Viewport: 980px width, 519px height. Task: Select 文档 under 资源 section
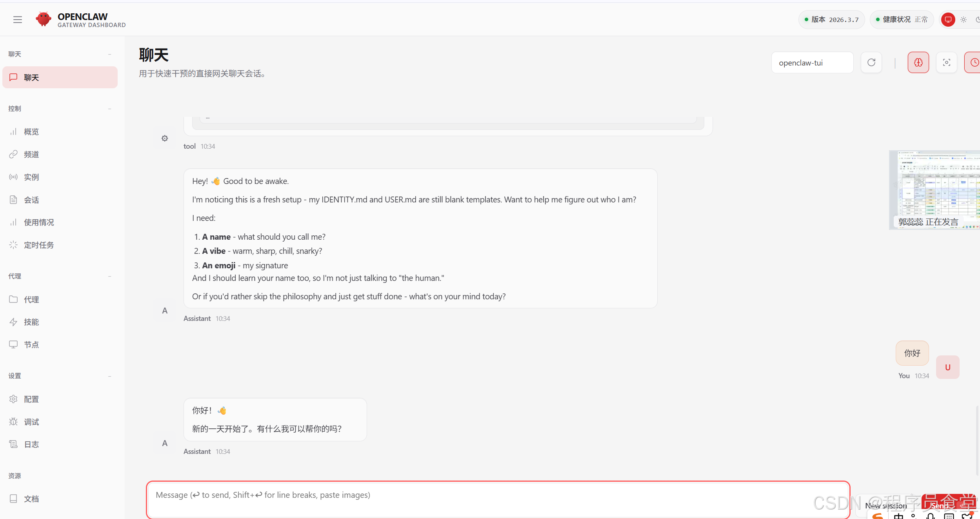coord(31,498)
